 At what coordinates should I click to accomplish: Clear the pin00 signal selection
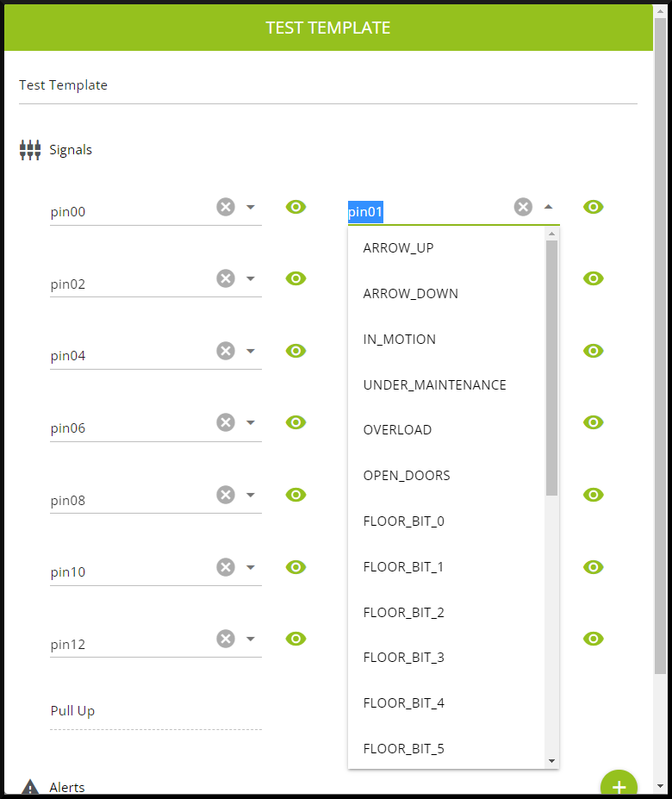click(226, 207)
